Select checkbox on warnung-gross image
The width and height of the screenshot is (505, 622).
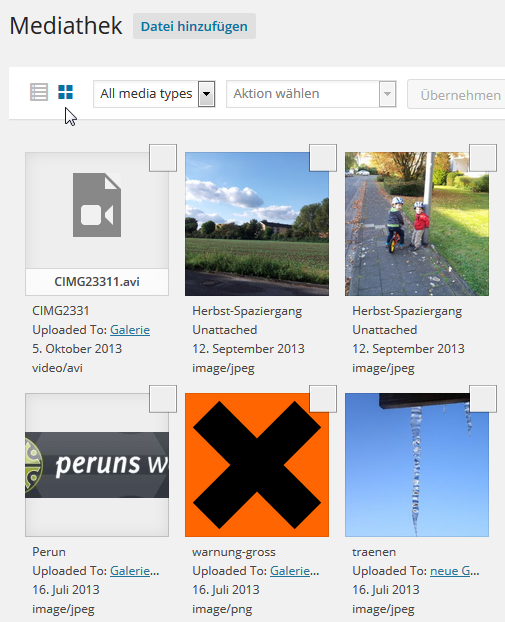click(323, 399)
